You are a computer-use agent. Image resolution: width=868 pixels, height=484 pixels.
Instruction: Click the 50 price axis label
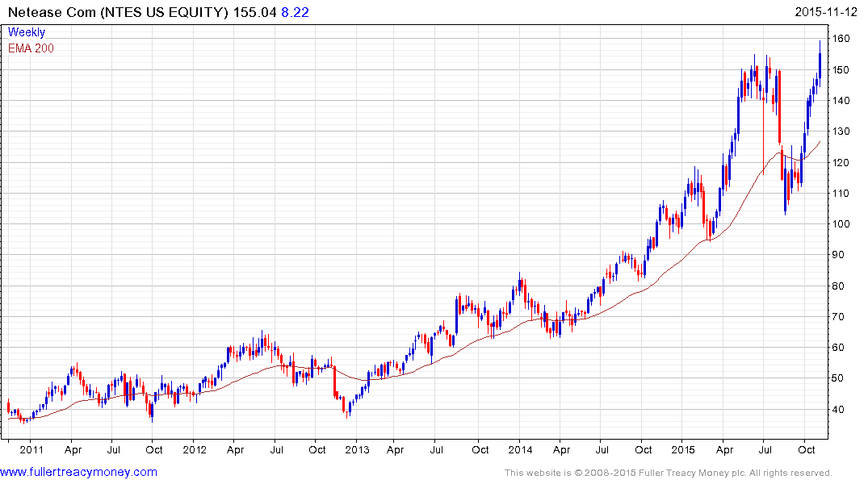[838, 378]
